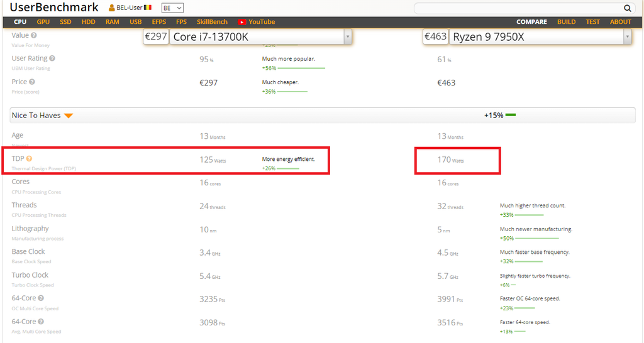Click the BEL-User profile icon

click(112, 8)
